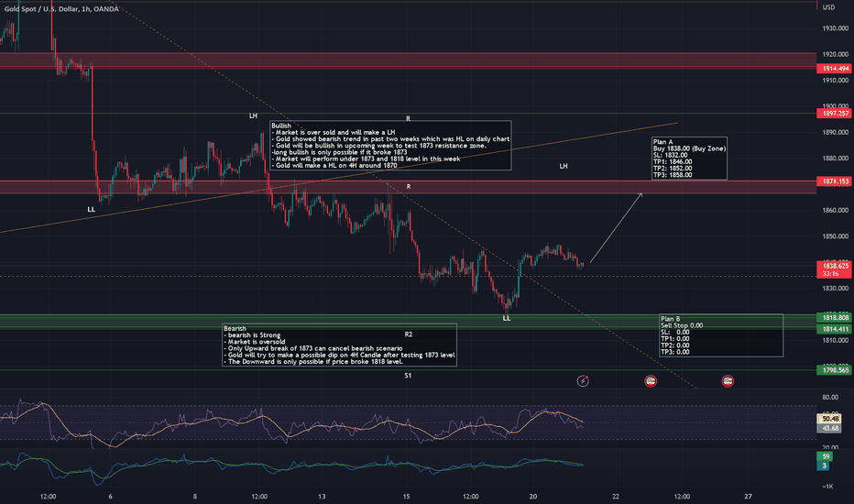Click the 'TP2: 1852.00' target line
Image resolution: width=854 pixels, height=504 pixels.
tap(673, 169)
